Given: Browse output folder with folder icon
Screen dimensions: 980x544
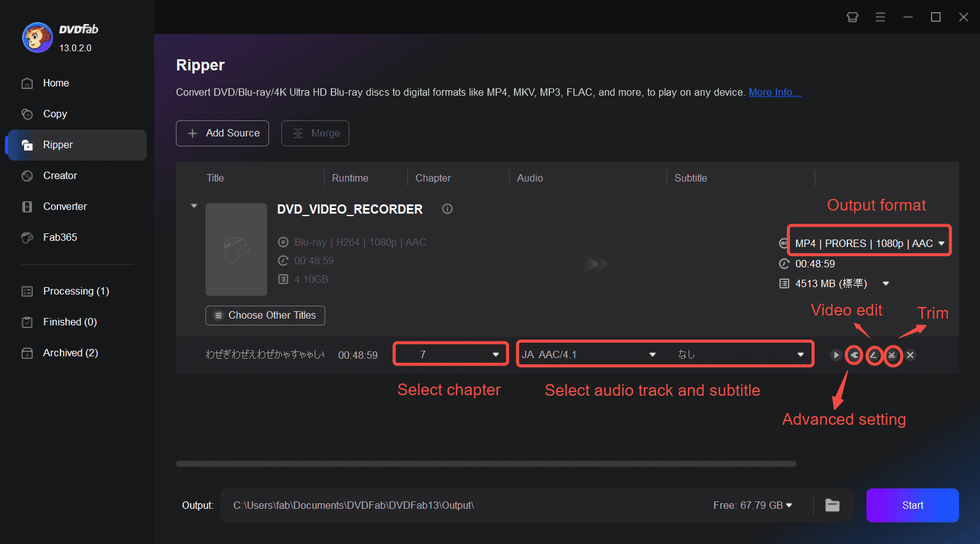Looking at the screenshot, I should [x=833, y=505].
